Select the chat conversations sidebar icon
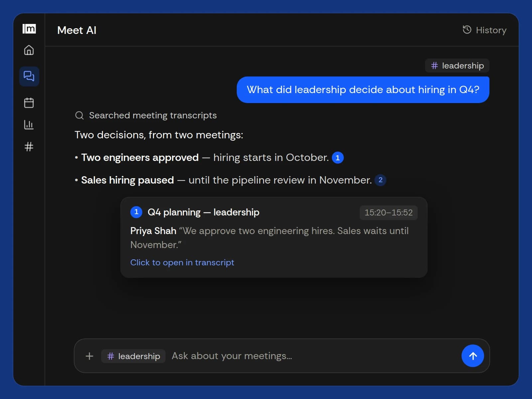This screenshot has width=532, height=399. pyautogui.click(x=29, y=76)
